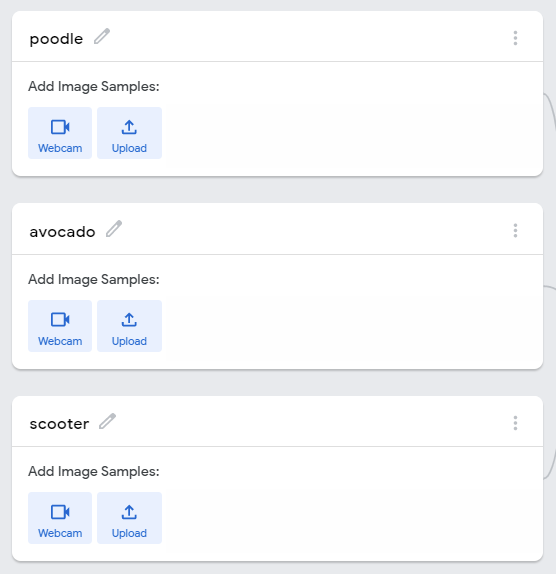The height and width of the screenshot is (574, 556).
Task: Click the Add Image Samples label under poodle
Action: [x=94, y=86]
